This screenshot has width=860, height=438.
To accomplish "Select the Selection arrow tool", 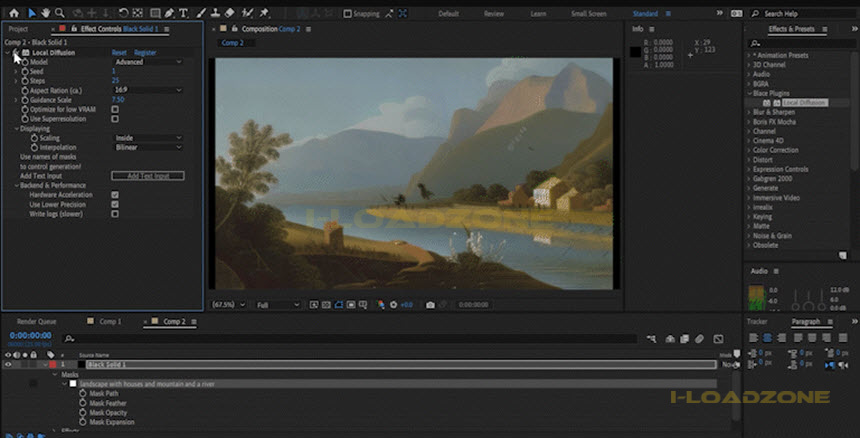I will click(x=32, y=13).
